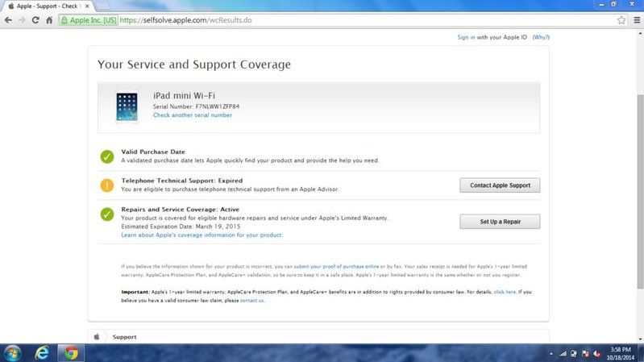
Task: Click Support in the breadcrumb
Action: [124, 336]
